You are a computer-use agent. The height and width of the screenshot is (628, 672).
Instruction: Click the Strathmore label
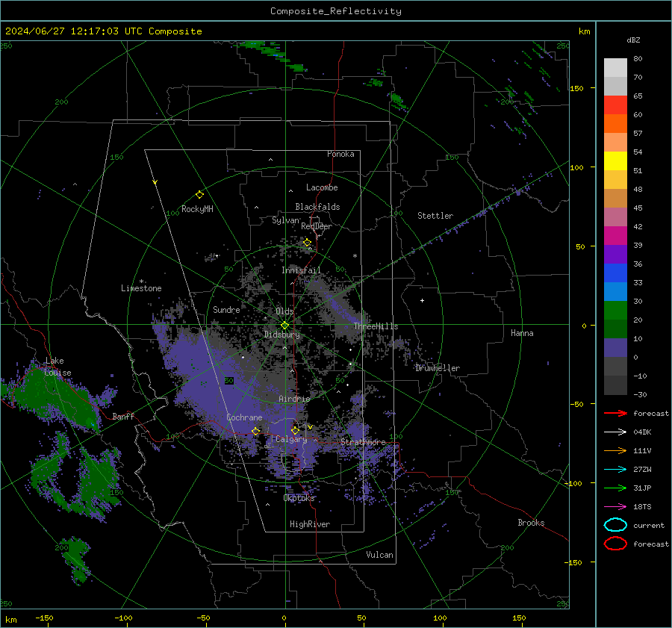point(363,442)
